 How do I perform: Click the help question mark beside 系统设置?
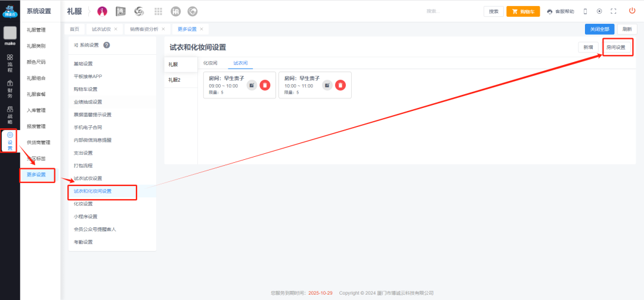pos(106,45)
